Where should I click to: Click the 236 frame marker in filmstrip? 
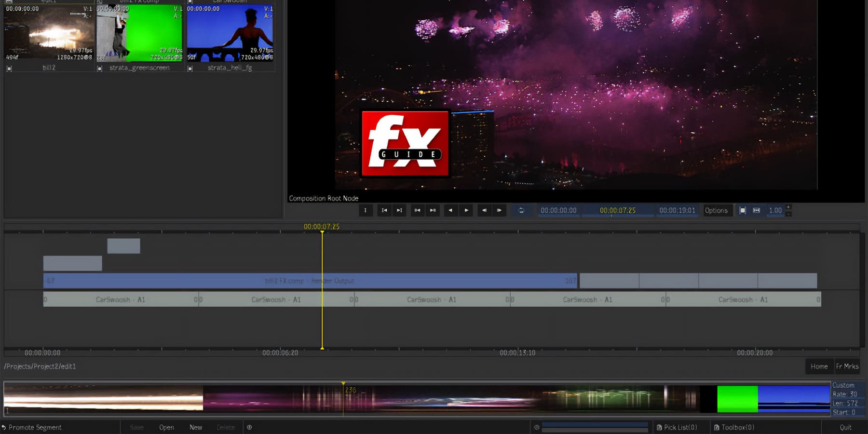coord(351,390)
